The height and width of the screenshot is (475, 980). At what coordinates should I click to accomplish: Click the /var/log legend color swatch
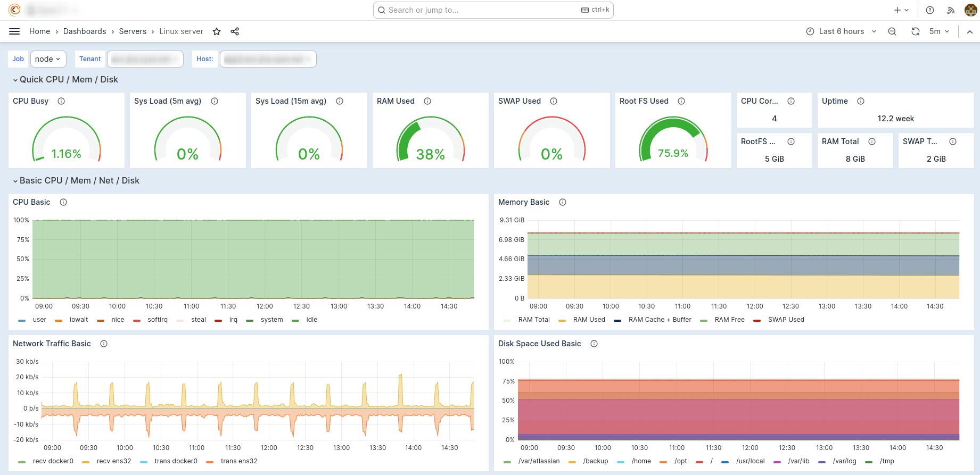[822, 462]
